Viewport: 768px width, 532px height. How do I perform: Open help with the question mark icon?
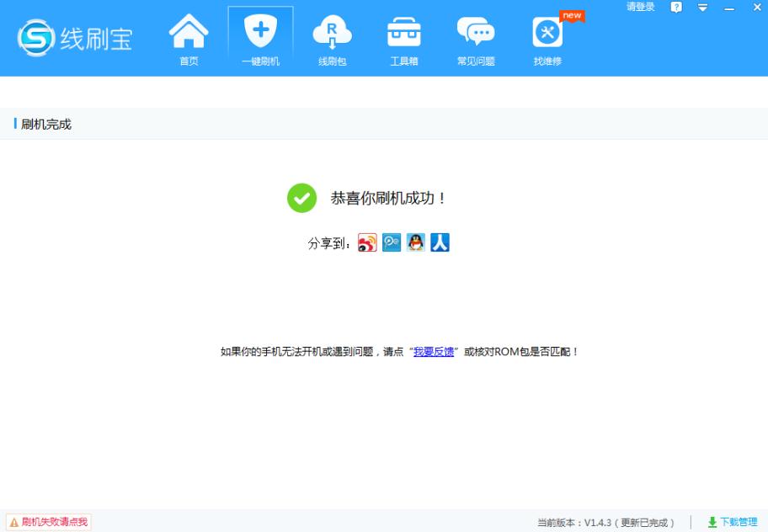click(675, 7)
